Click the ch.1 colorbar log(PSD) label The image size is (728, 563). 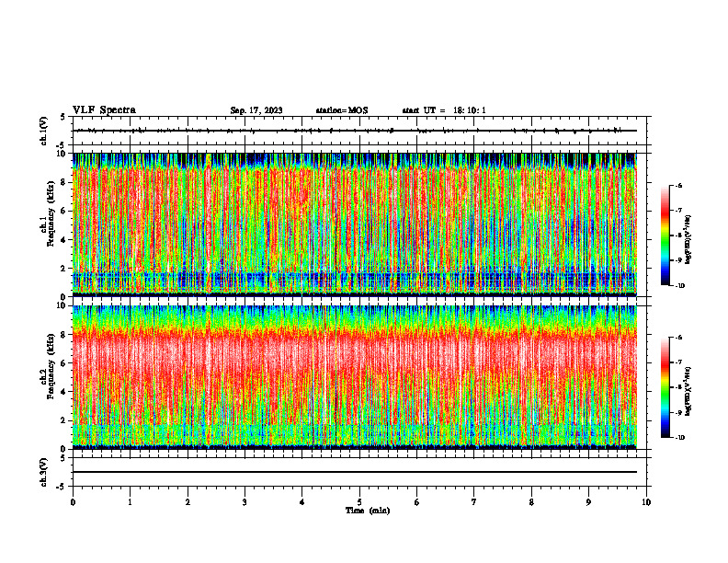click(688, 239)
